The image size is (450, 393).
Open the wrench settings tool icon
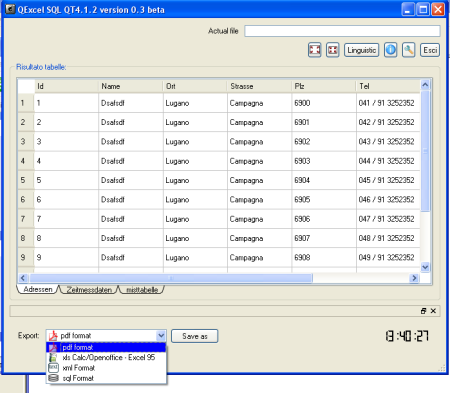408,50
